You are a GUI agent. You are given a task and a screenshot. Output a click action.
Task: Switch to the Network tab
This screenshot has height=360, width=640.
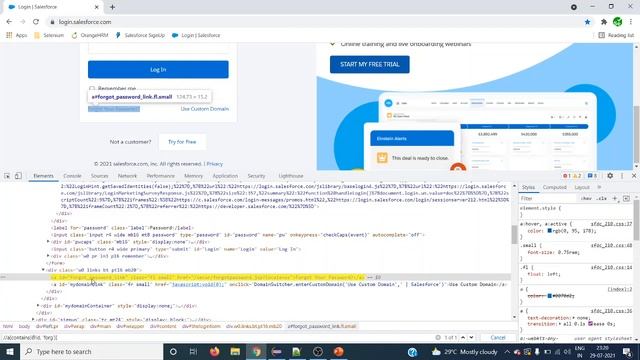[127, 176]
